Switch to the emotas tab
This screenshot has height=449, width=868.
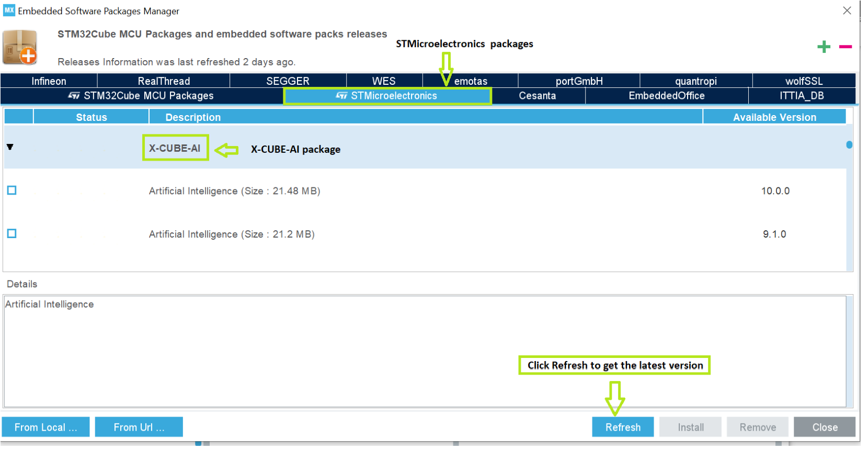coord(471,81)
